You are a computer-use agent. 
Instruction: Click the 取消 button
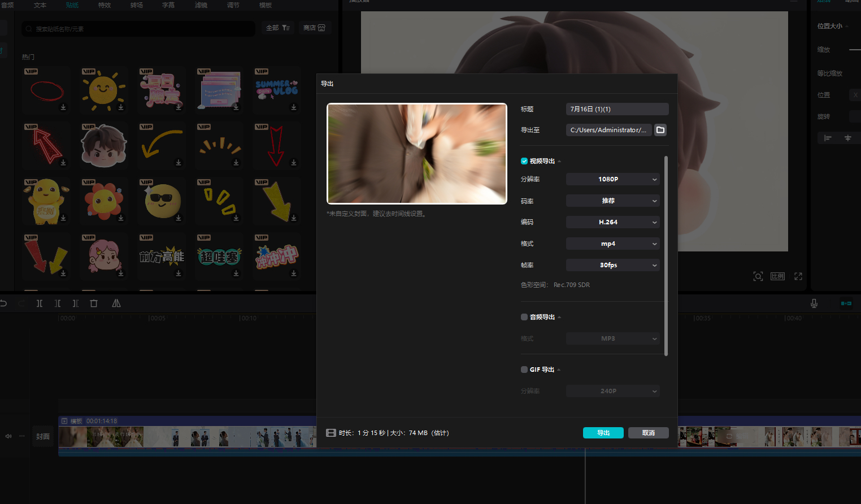click(648, 433)
